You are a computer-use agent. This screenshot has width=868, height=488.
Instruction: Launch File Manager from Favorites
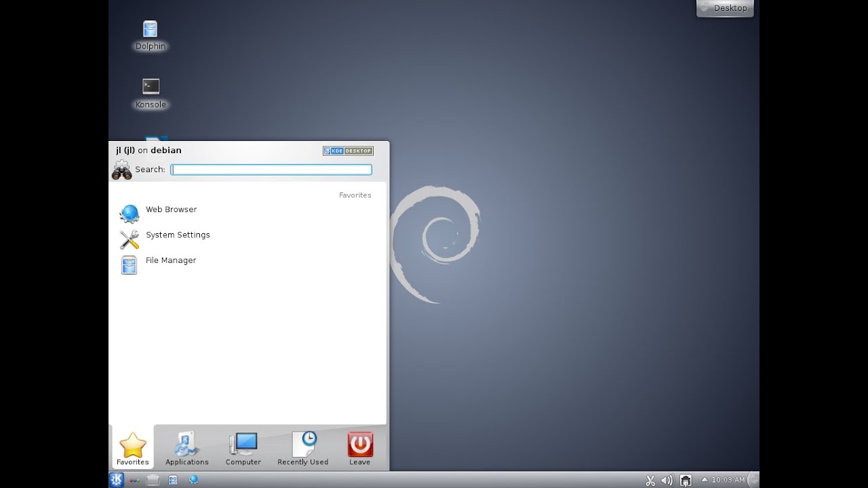click(248, 263)
